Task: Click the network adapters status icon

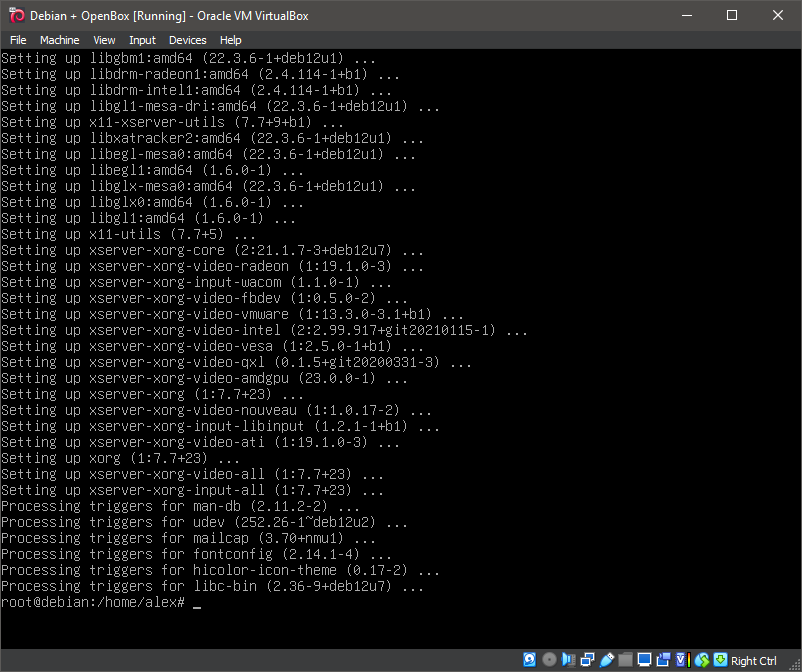Action: (x=588, y=659)
